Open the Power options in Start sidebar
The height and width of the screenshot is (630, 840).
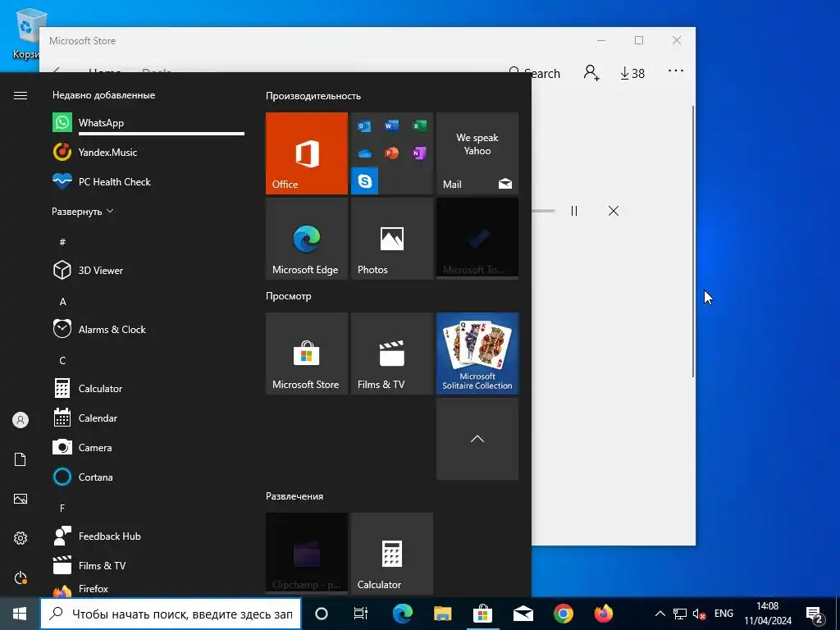tap(21, 577)
